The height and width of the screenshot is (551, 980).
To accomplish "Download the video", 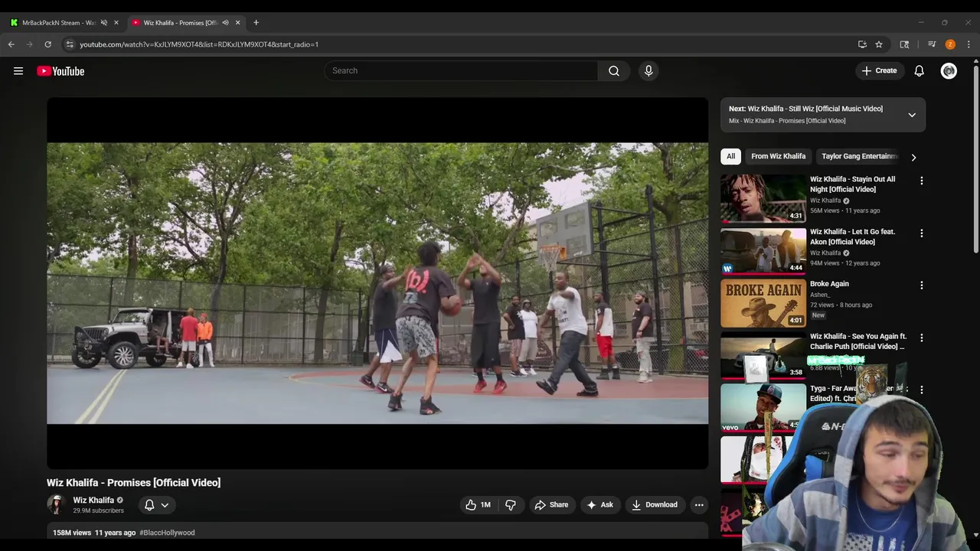I will pyautogui.click(x=655, y=504).
